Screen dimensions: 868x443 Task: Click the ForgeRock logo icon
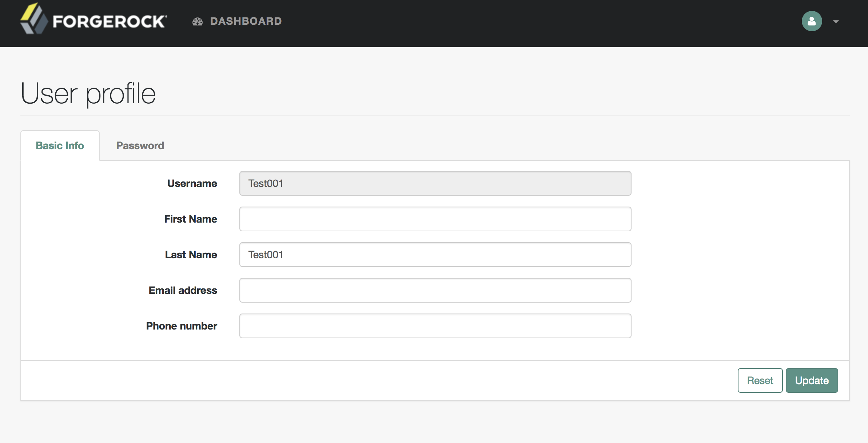(33, 19)
